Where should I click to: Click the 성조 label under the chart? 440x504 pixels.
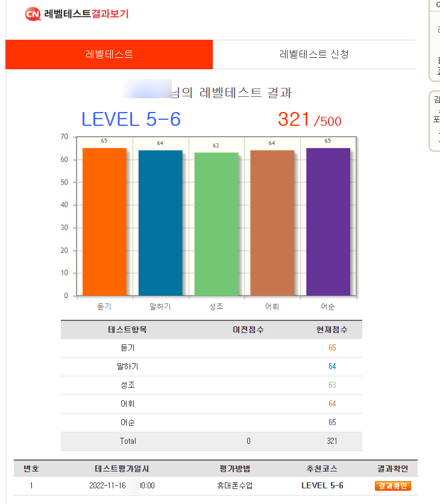pyautogui.click(x=216, y=306)
